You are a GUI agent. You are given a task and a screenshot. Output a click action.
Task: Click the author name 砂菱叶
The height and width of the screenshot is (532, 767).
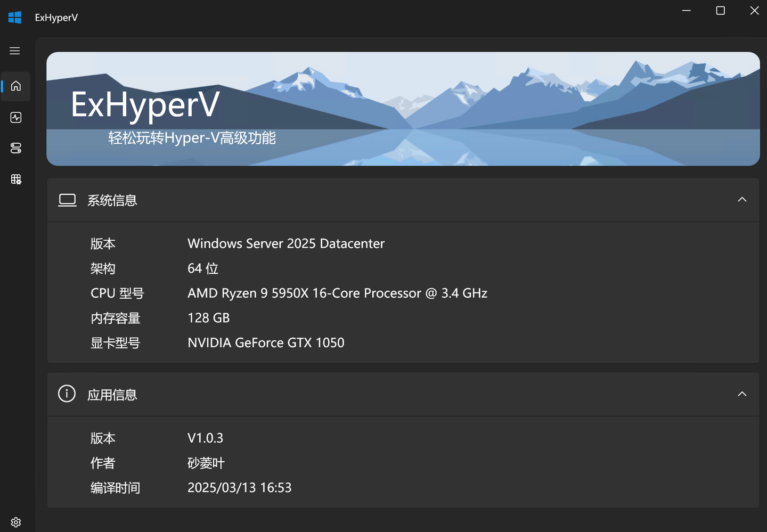(x=206, y=463)
